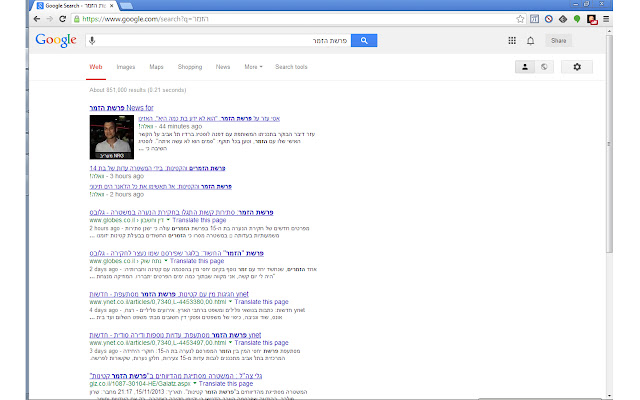The image size is (640, 400).
Task: Click the green HTTPS padlock icon
Action: 77,19
